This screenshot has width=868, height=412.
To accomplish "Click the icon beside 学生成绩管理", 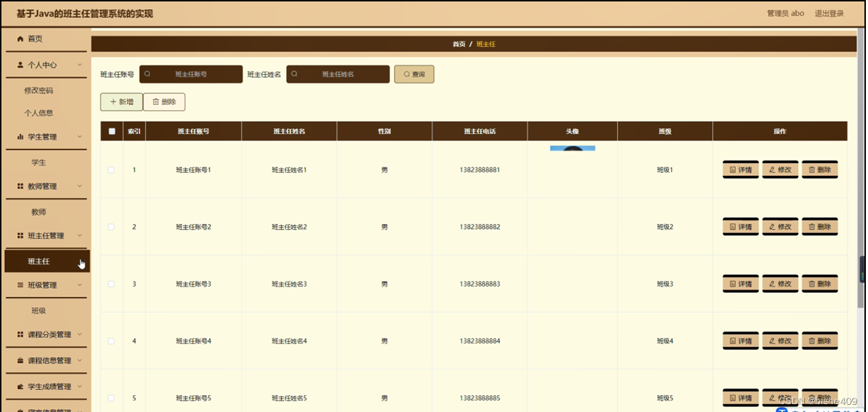I will pos(20,387).
